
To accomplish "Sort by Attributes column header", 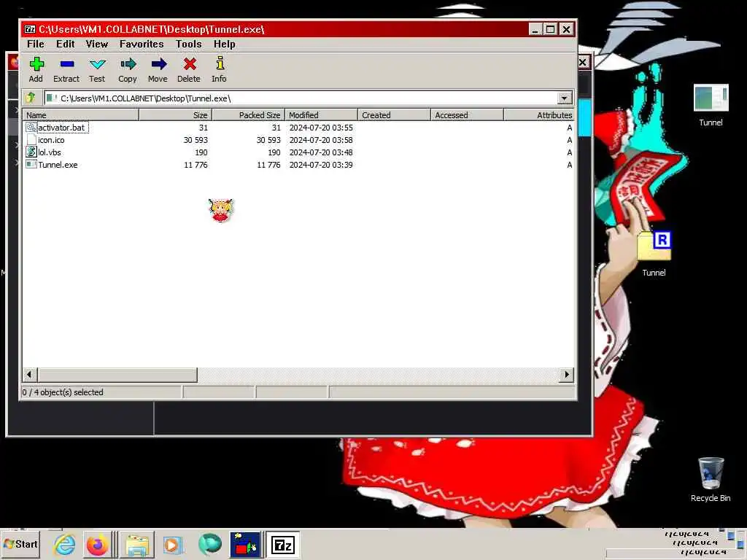I will [539, 114].
